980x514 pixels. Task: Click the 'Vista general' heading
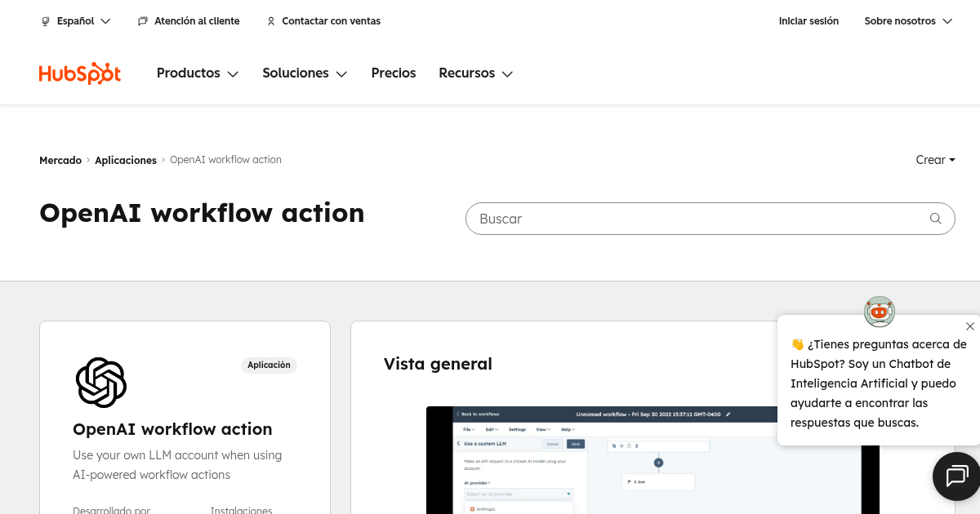point(438,364)
